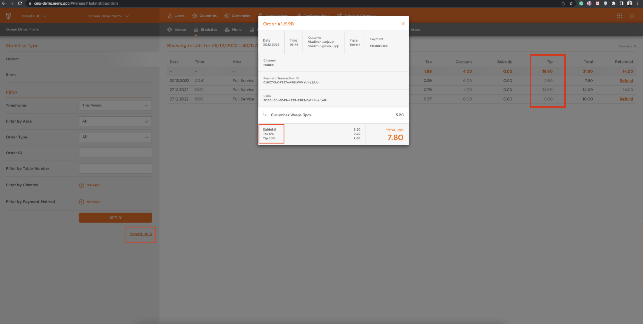This screenshot has width=644, height=324.
Task: Click into the Order ID field
Action: pyautogui.click(x=115, y=153)
